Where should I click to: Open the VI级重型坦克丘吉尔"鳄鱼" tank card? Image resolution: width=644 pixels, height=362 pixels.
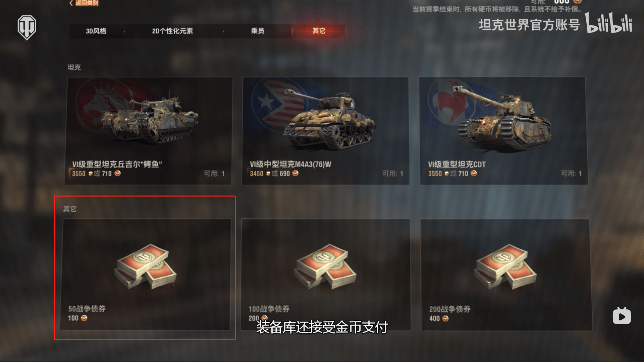[148, 131]
